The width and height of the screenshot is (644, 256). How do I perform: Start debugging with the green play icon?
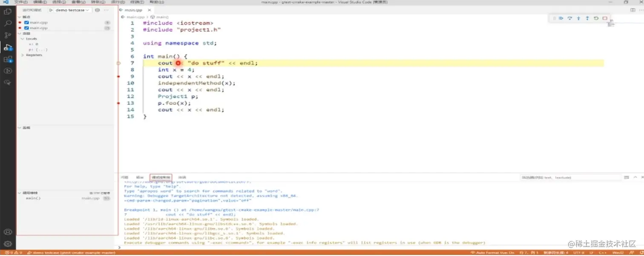51,10
